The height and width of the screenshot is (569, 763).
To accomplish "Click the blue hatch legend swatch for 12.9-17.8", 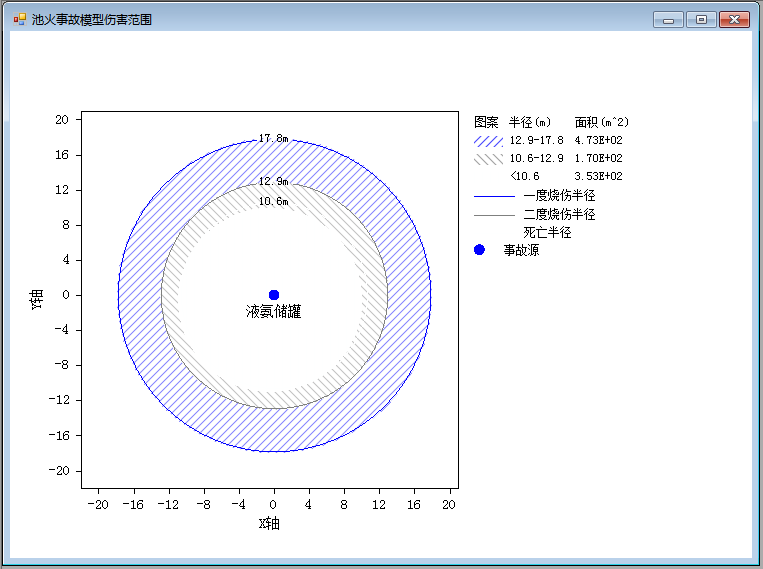I will point(489,141).
